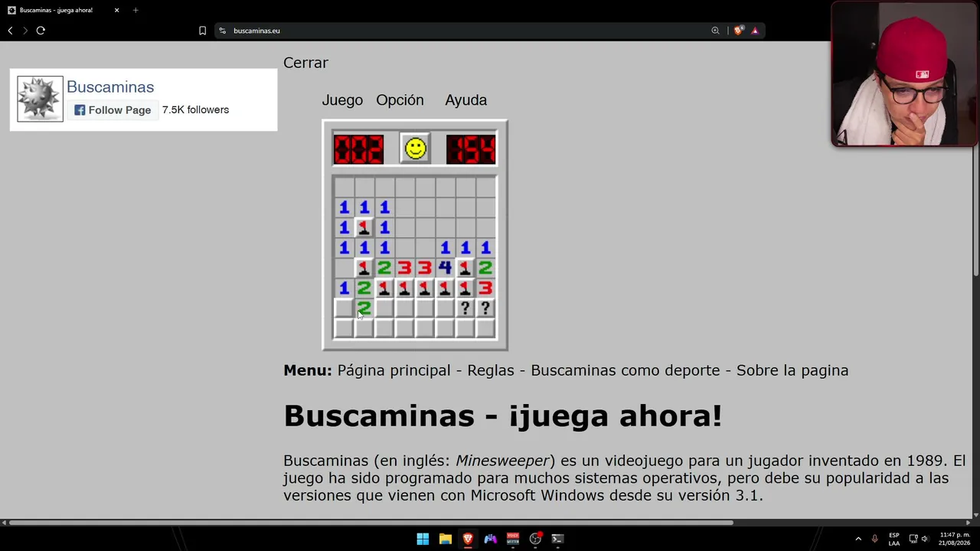Open the Opción menu
This screenshot has width=980, height=551.
(400, 100)
